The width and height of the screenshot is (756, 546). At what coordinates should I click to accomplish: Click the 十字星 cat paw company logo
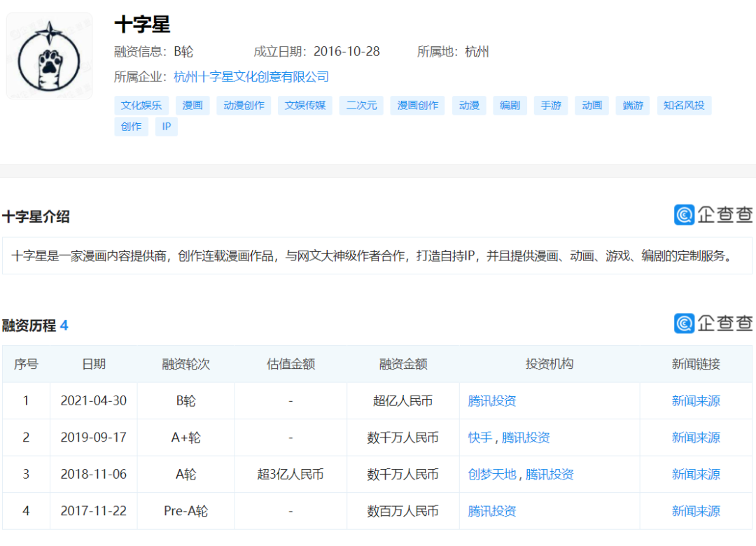pos(49,56)
